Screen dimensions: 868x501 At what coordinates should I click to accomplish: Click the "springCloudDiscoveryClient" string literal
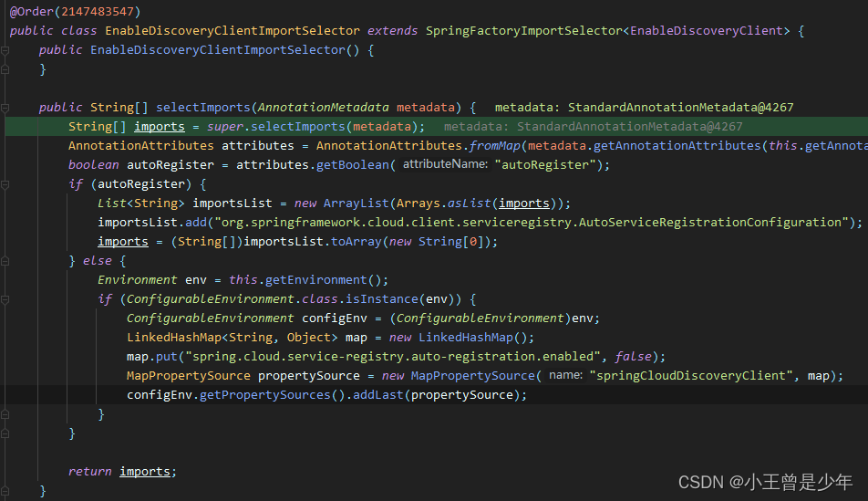click(691, 376)
